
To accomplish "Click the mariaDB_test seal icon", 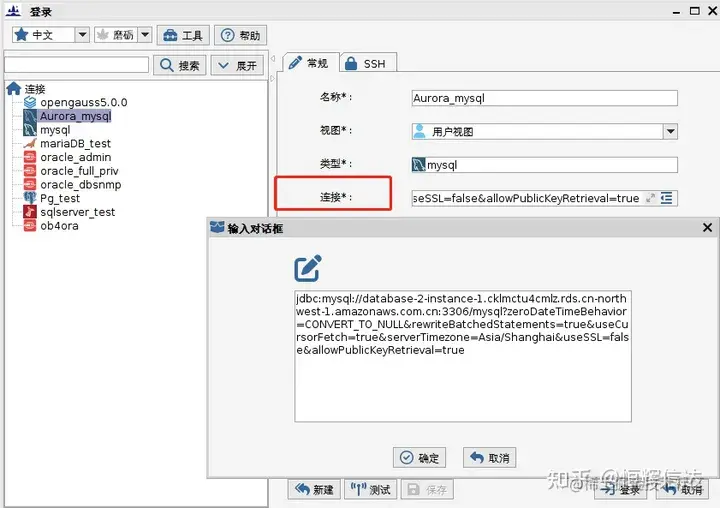I will [x=30, y=143].
